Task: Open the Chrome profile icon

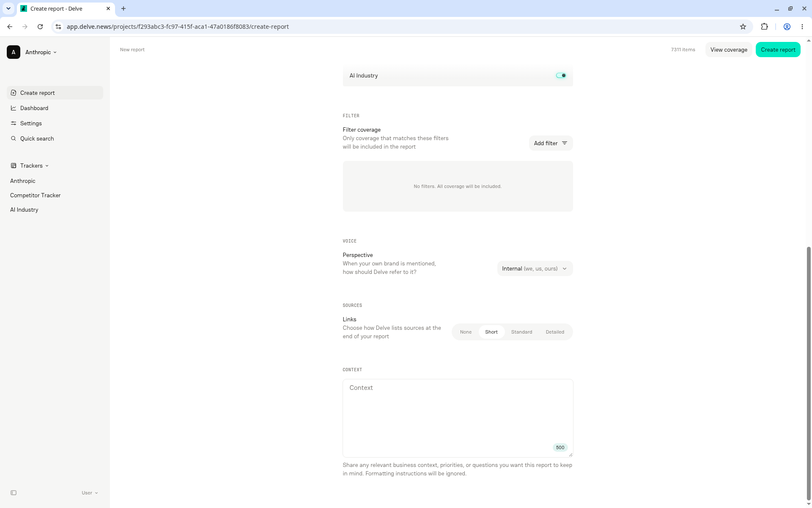Action: 787,27
